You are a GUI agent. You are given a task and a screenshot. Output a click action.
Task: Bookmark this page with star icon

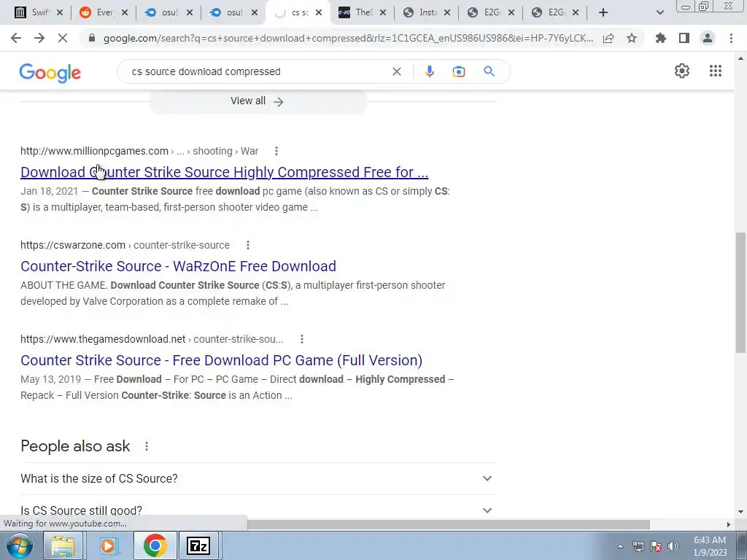(x=632, y=38)
